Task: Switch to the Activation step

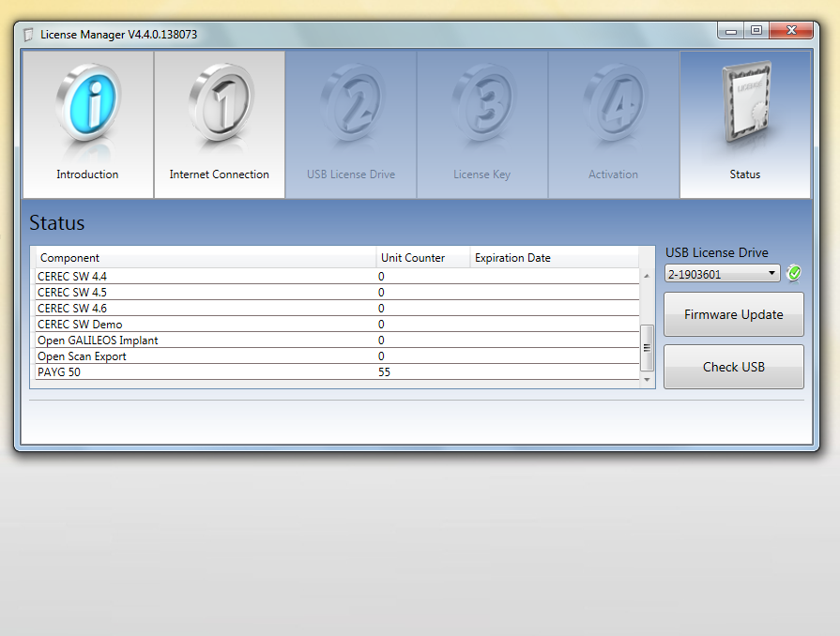Action: click(x=614, y=124)
